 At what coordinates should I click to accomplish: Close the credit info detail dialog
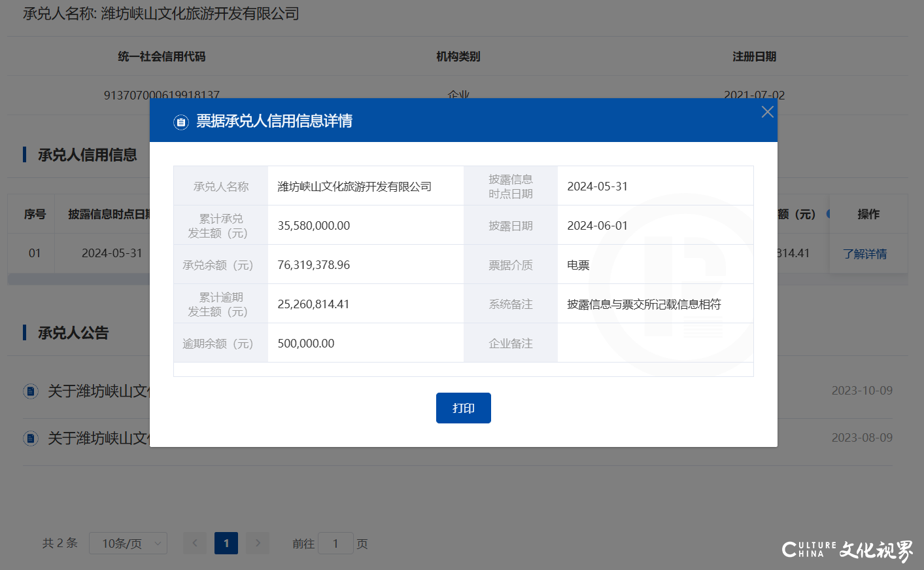click(767, 112)
